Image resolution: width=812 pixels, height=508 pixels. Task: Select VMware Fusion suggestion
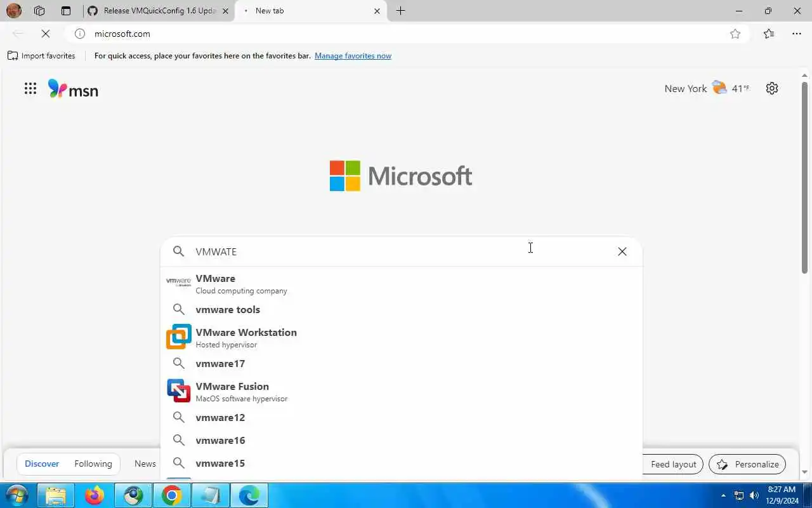pyautogui.click(x=401, y=391)
